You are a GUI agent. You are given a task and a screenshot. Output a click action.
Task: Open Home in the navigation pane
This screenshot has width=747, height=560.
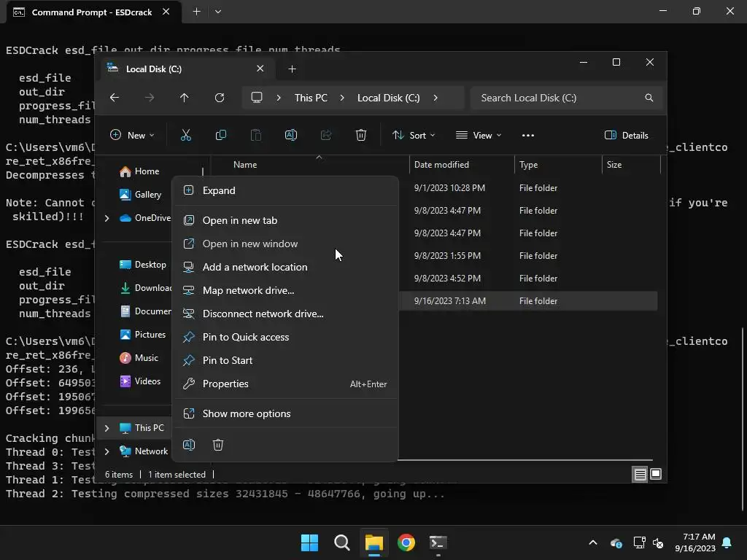pos(139,171)
